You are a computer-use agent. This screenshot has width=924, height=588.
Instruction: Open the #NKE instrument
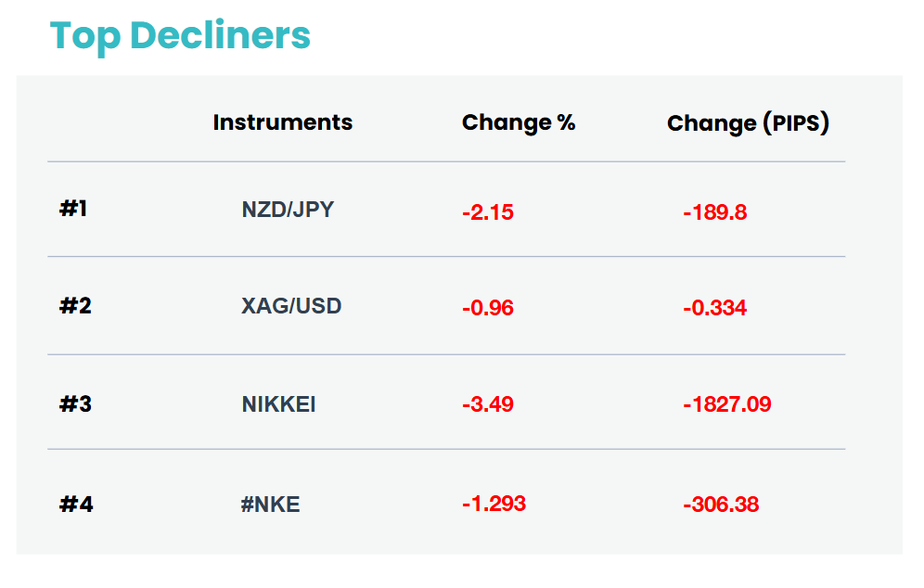tap(271, 505)
